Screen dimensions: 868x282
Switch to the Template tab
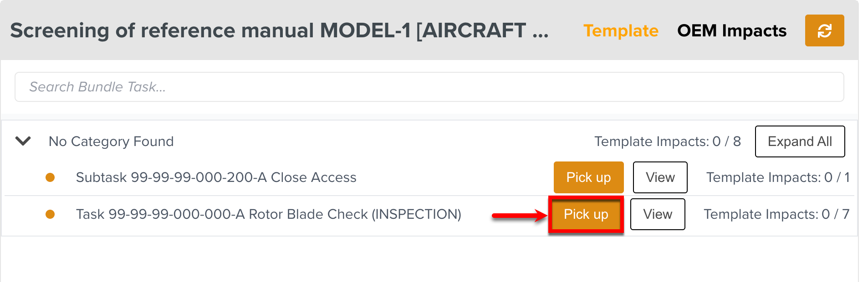(621, 30)
